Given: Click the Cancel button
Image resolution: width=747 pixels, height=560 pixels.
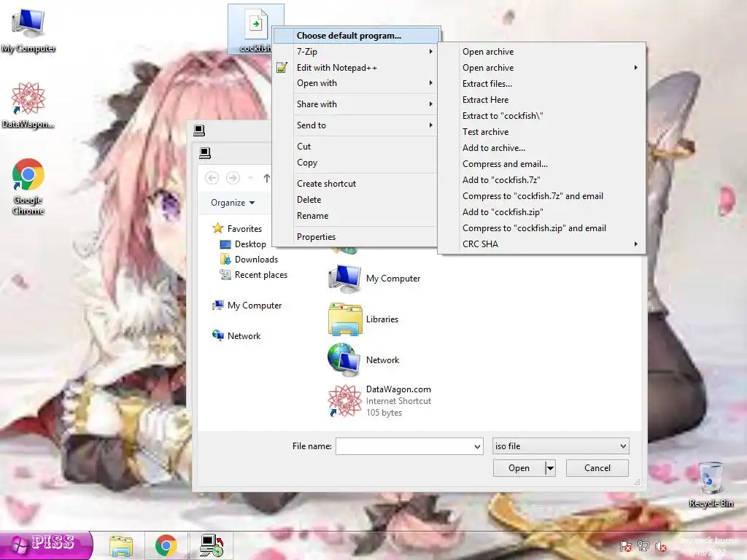Looking at the screenshot, I should [x=597, y=468].
